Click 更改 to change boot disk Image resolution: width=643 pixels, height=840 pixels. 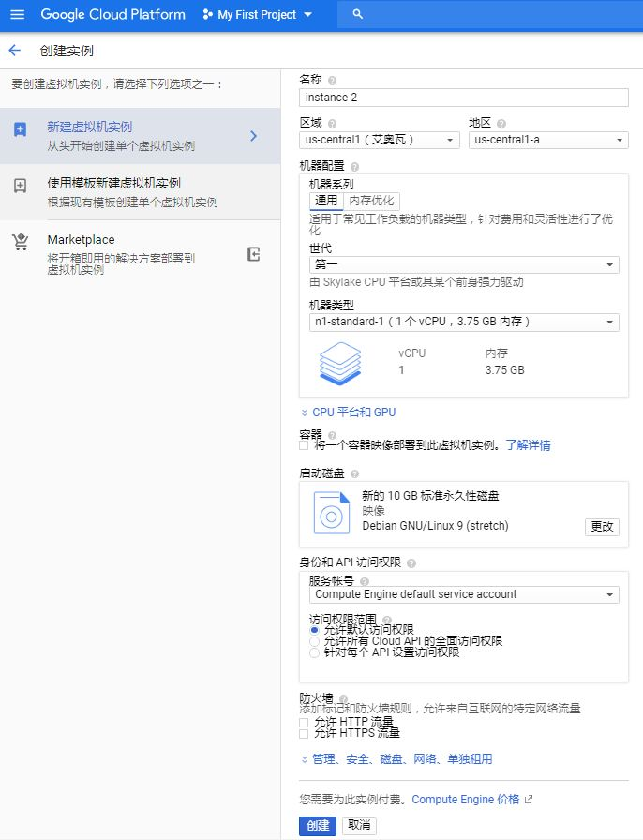tap(602, 527)
